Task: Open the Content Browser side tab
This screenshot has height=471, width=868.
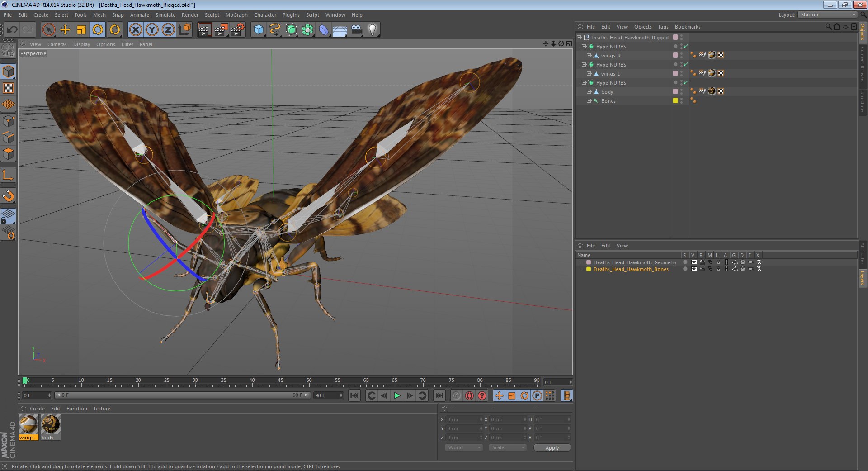Action: [x=863, y=65]
